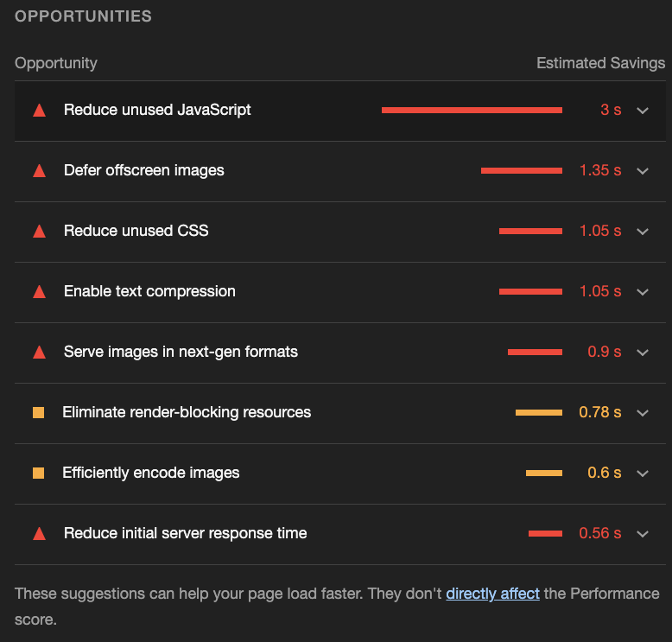The width and height of the screenshot is (672, 642).
Task: Click orange square icon beside Eliminate render-blocking resources
Action: 38,413
